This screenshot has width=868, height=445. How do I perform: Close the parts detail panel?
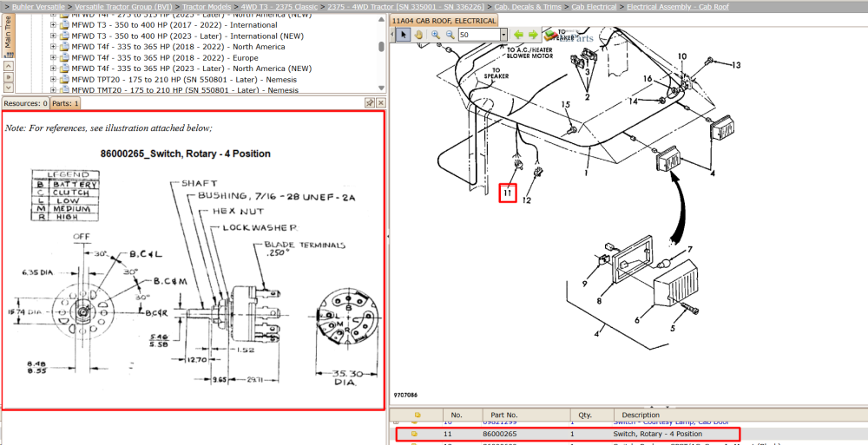(x=380, y=103)
